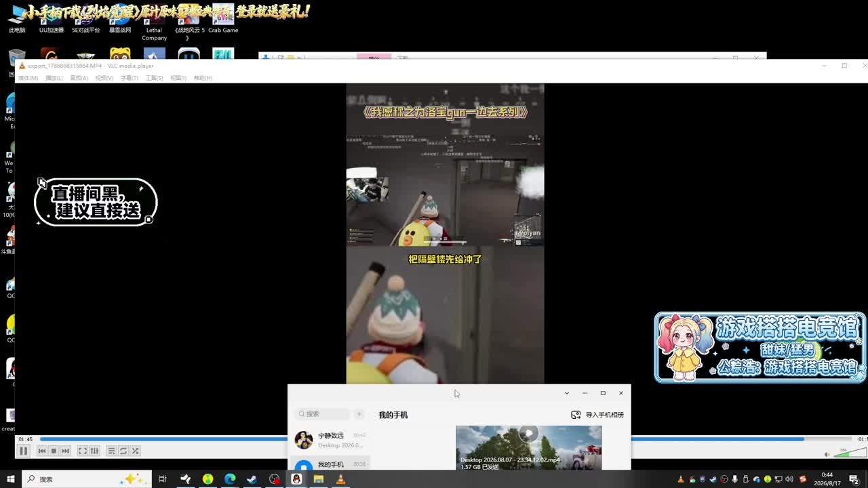Open File Explorer from the taskbar

click(x=319, y=479)
